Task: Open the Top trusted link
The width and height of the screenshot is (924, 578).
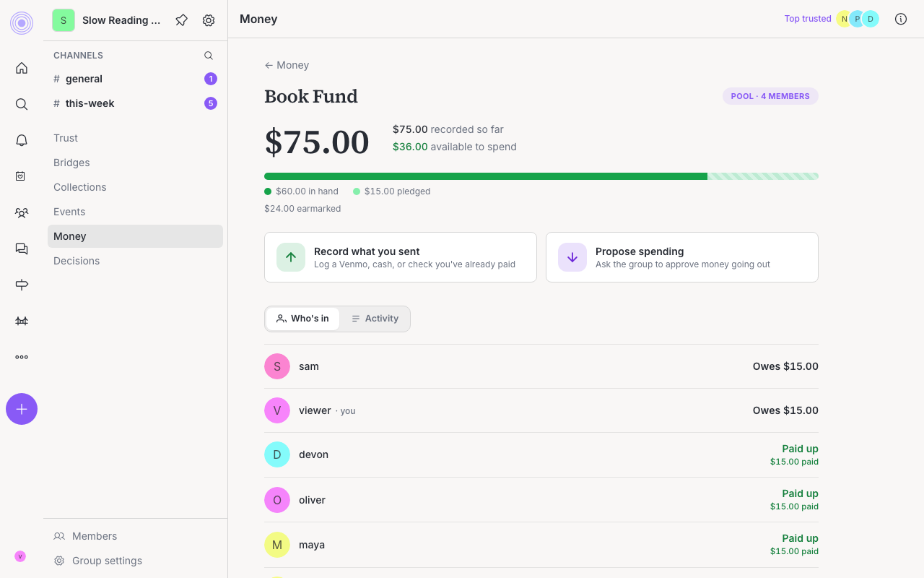Action: (x=808, y=19)
